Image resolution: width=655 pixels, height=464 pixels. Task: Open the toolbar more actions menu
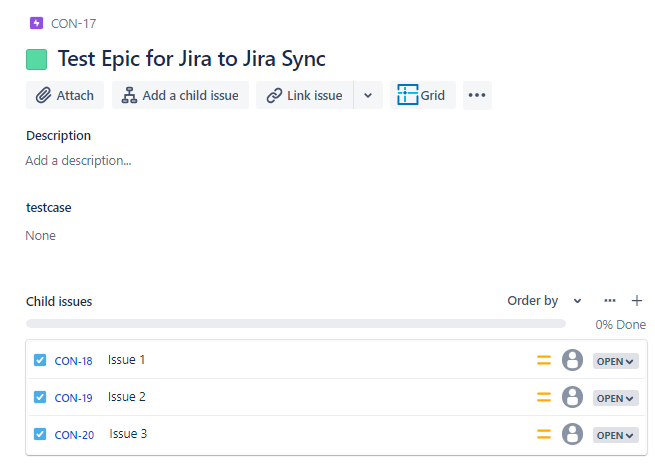click(477, 95)
